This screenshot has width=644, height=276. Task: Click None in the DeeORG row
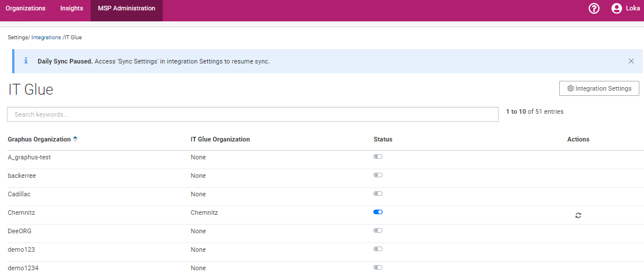[x=198, y=231]
